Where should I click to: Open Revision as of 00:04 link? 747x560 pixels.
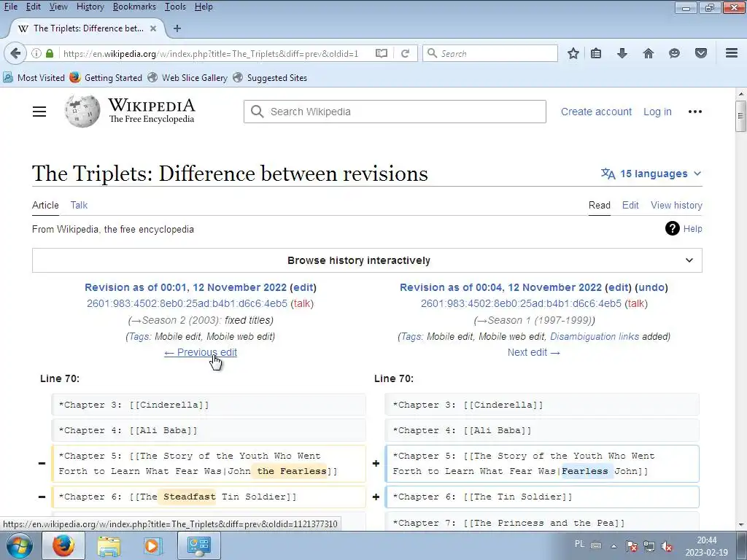click(500, 287)
